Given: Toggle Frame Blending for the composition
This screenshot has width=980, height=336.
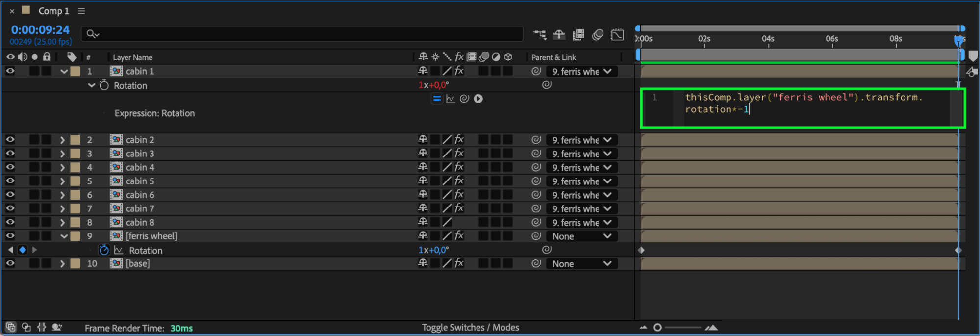Looking at the screenshot, I should coord(578,34).
